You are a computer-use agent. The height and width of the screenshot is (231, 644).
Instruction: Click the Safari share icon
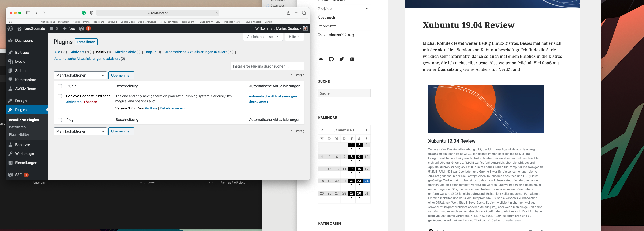coord(288,13)
